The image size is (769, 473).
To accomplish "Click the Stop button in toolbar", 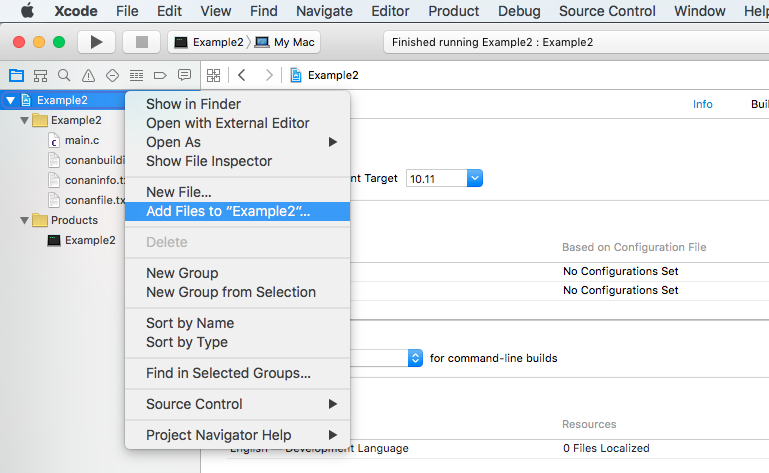I will coord(142,42).
